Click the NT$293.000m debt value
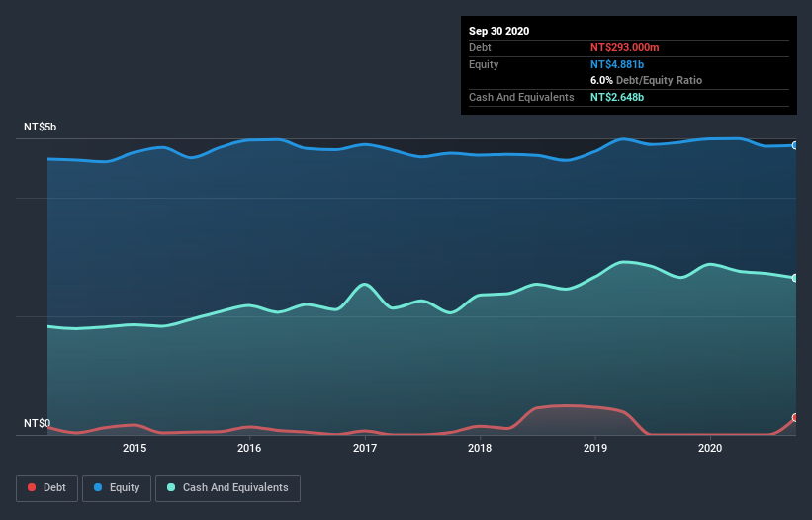Viewport: 812px width, 520px height. click(624, 47)
